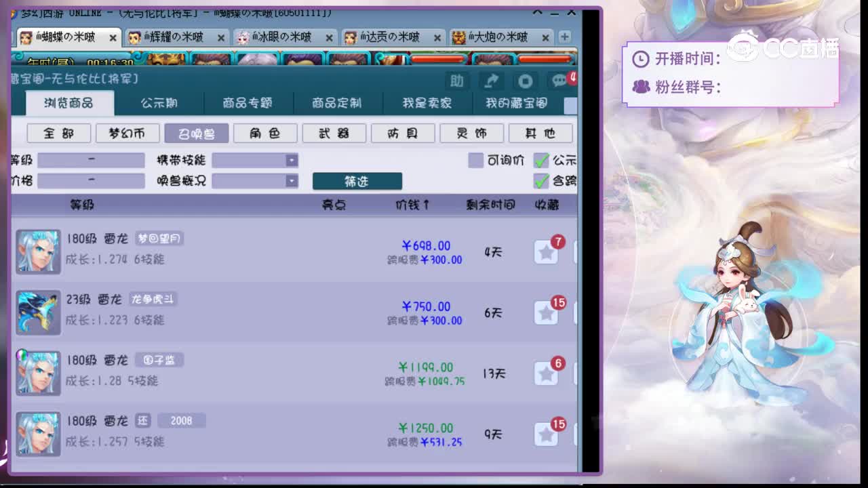
Task: Favorite the ¥1250.00 雷龙 listing star
Action: coord(546,434)
